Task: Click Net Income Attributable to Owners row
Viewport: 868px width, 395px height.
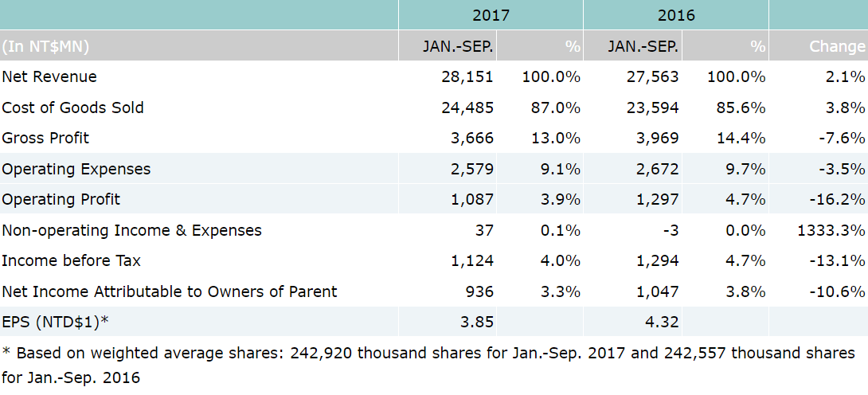Action: [170, 291]
